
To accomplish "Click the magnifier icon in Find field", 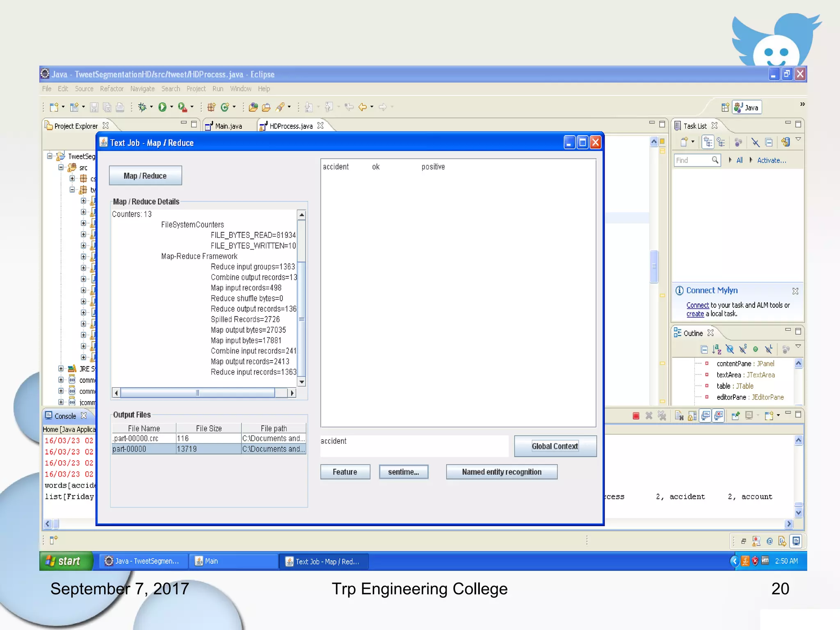I will point(715,160).
